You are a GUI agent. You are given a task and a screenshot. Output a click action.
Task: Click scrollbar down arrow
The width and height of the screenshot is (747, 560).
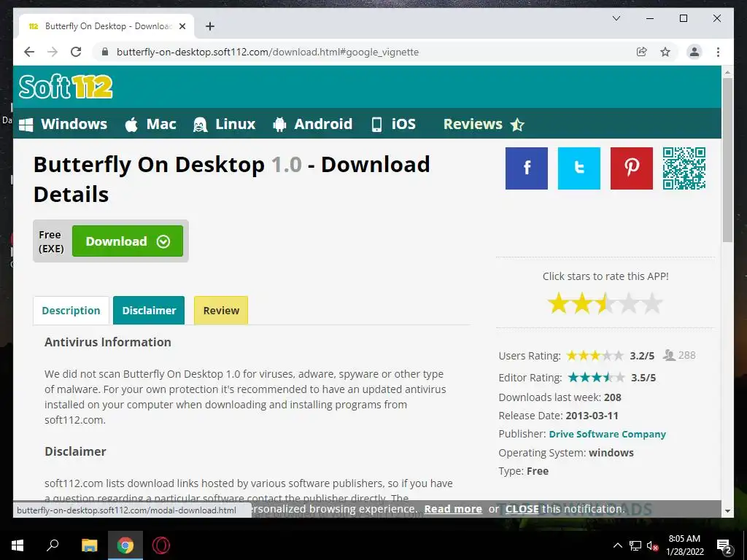[727, 511]
